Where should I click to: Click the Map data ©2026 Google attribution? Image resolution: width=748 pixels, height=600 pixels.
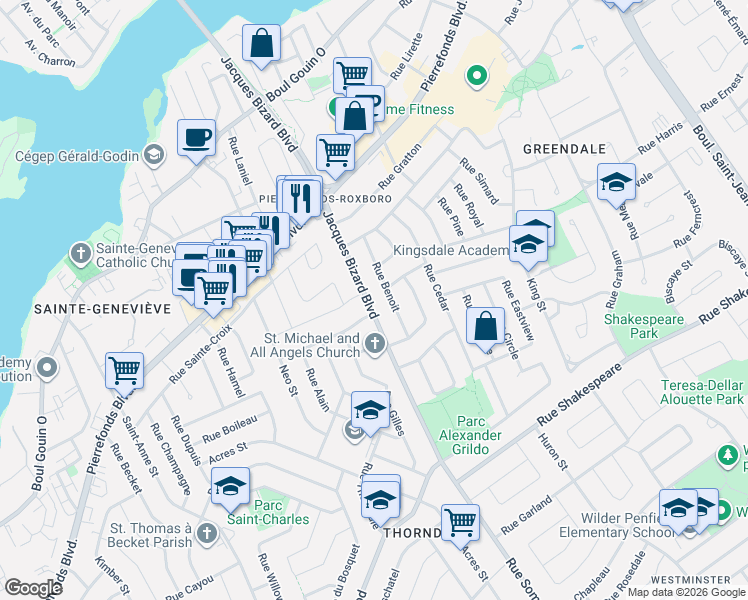coord(686,593)
